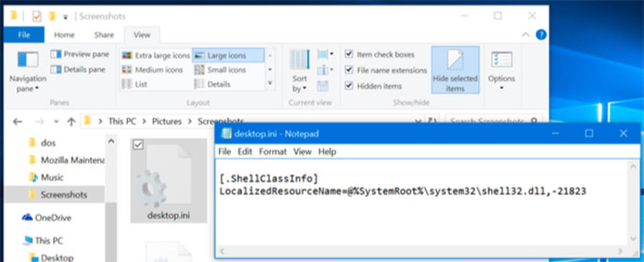The image size is (644, 262).
Task: Select the desktop.ini file thumbnail
Action: pos(168,181)
